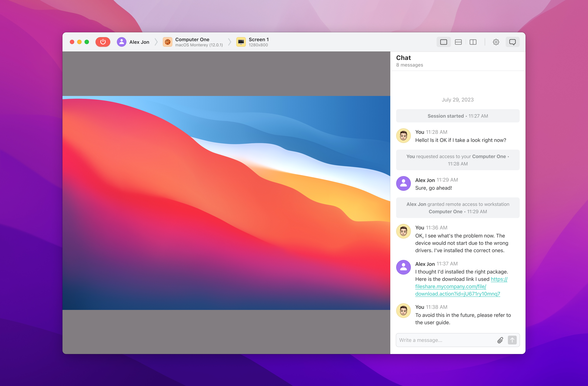Click the Alex Jon breadcrumb label
588x386 pixels.
coord(139,42)
